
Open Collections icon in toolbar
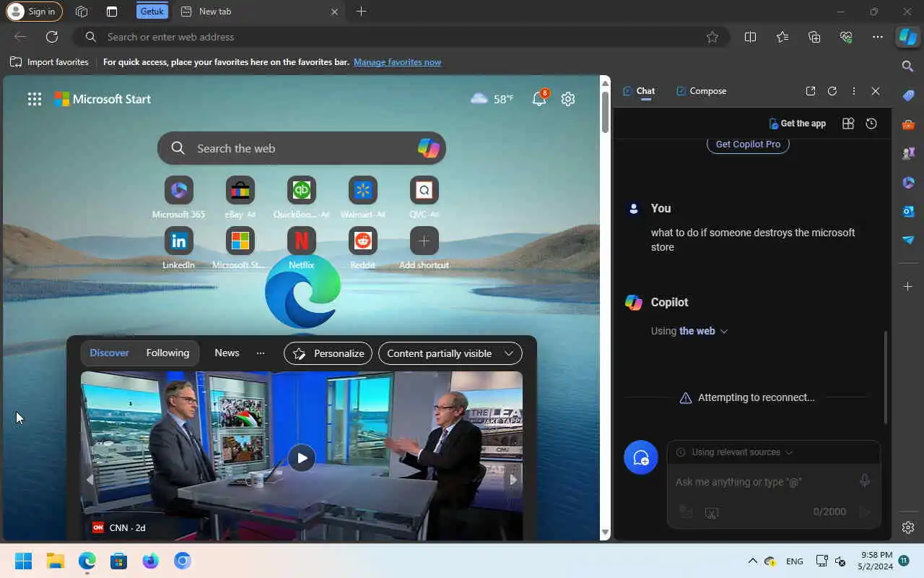814,37
